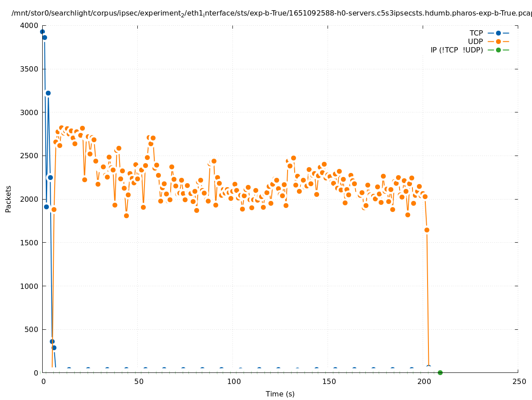Click the blue TCP legend marker

point(498,33)
